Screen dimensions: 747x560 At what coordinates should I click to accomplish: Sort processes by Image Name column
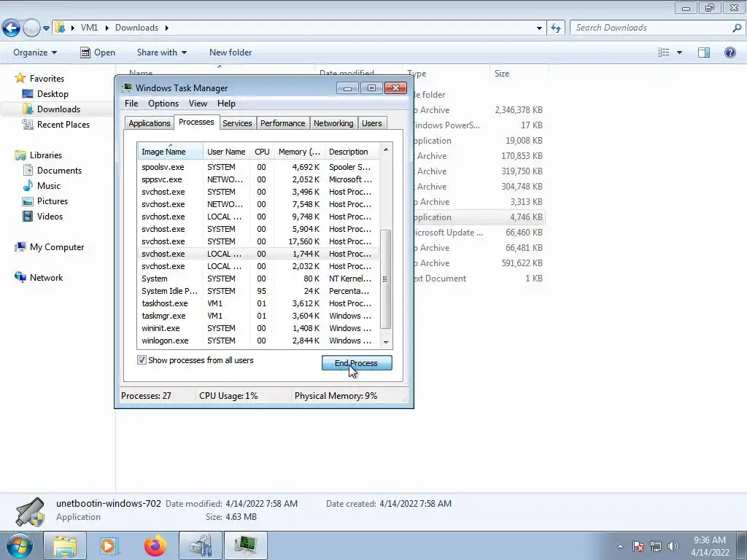[x=170, y=152]
